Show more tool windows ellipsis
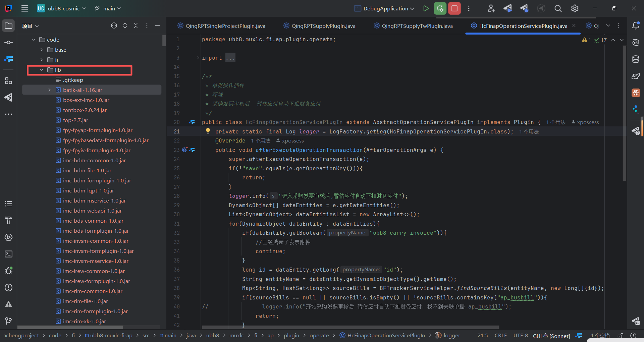Image resolution: width=644 pixels, height=342 pixels. 9,114
